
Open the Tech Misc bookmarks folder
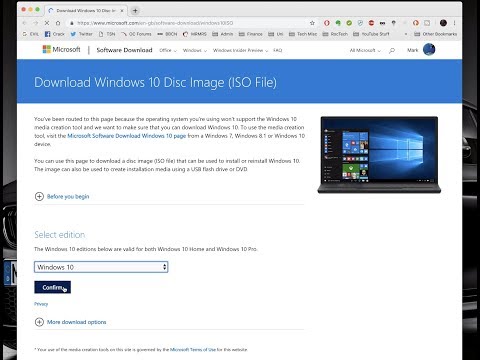pos(303,34)
